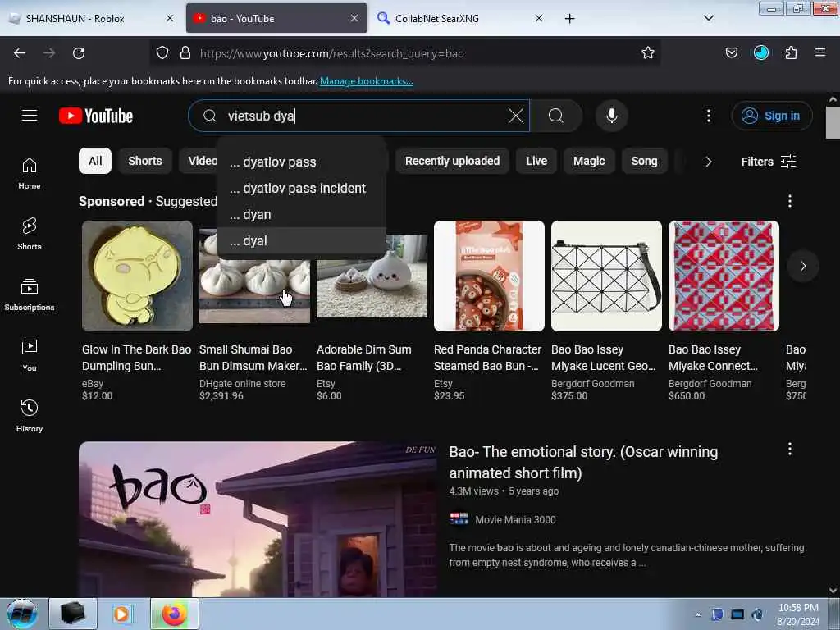
Task: Pick the 'dyal' suggestion
Action: click(302, 240)
